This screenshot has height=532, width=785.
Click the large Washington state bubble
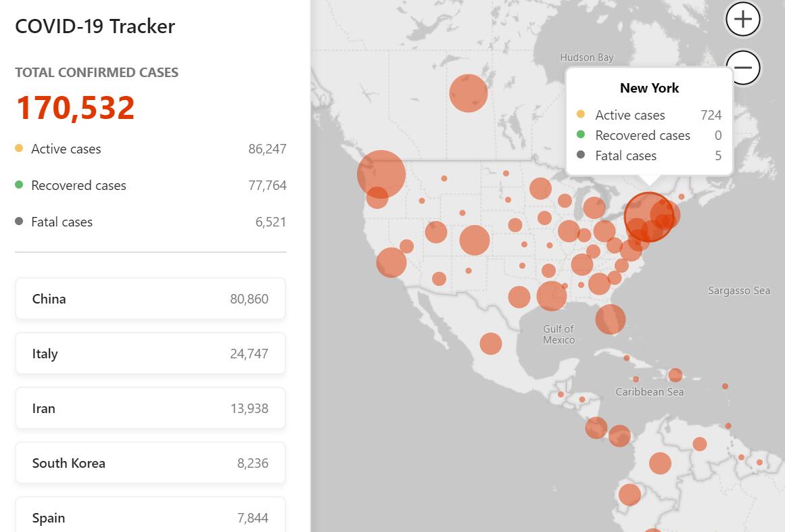tap(381, 174)
